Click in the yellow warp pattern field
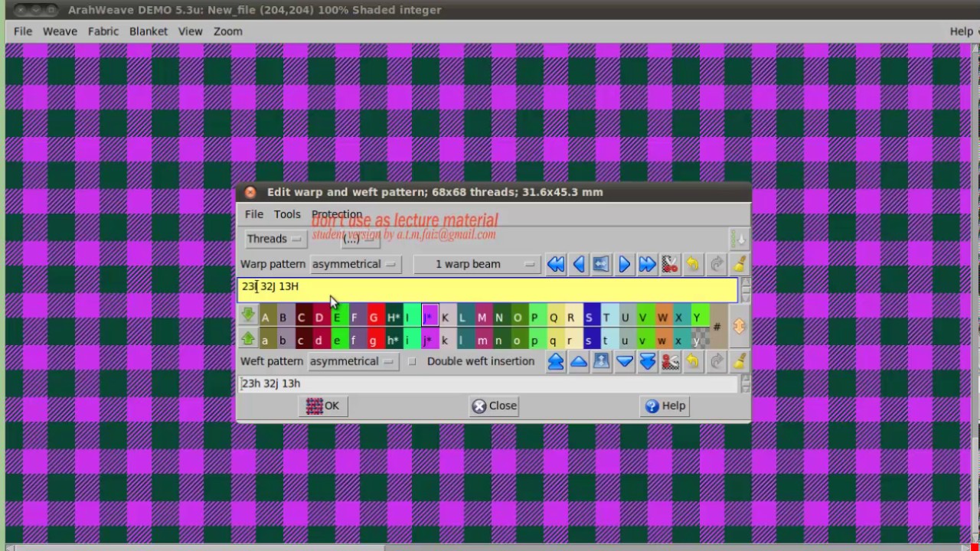Image resolution: width=980 pixels, height=551 pixels. click(x=488, y=289)
